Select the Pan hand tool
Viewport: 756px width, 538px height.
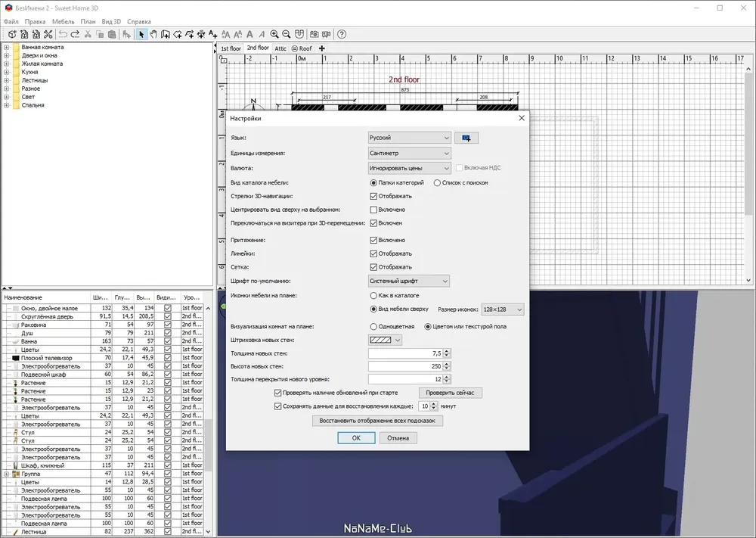[153, 34]
